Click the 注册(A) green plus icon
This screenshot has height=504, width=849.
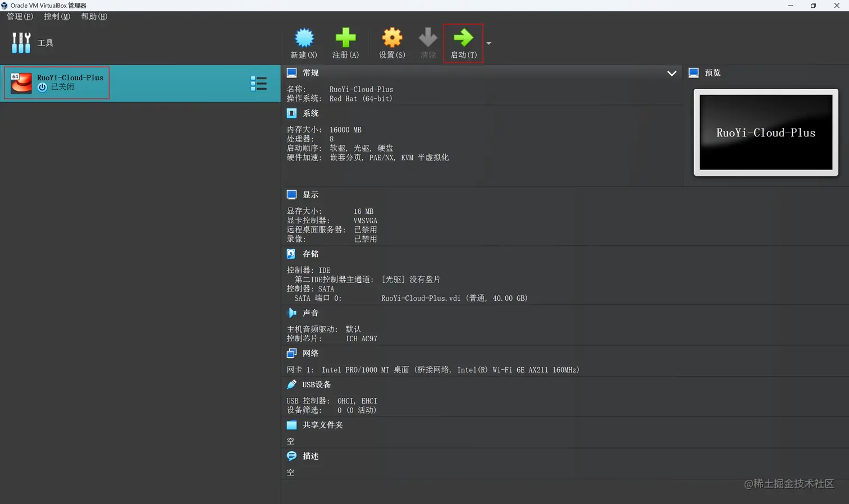pyautogui.click(x=345, y=38)
